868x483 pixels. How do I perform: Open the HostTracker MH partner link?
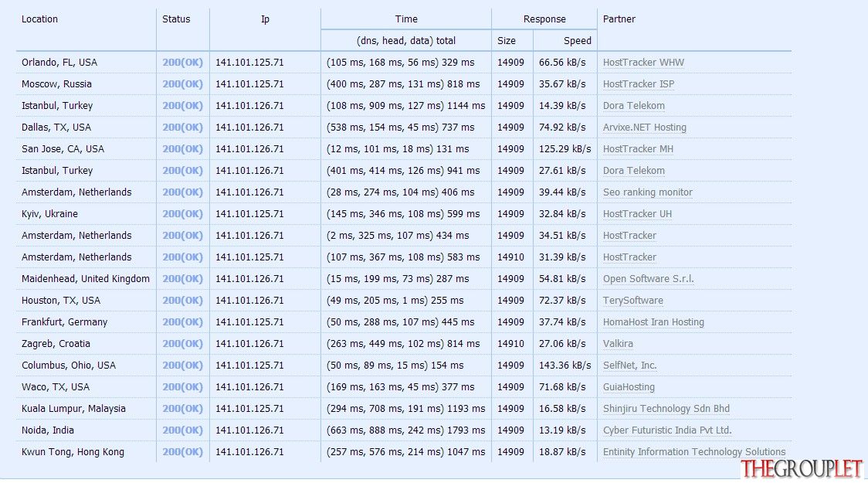pyautogui.click(x=638, y=149)
